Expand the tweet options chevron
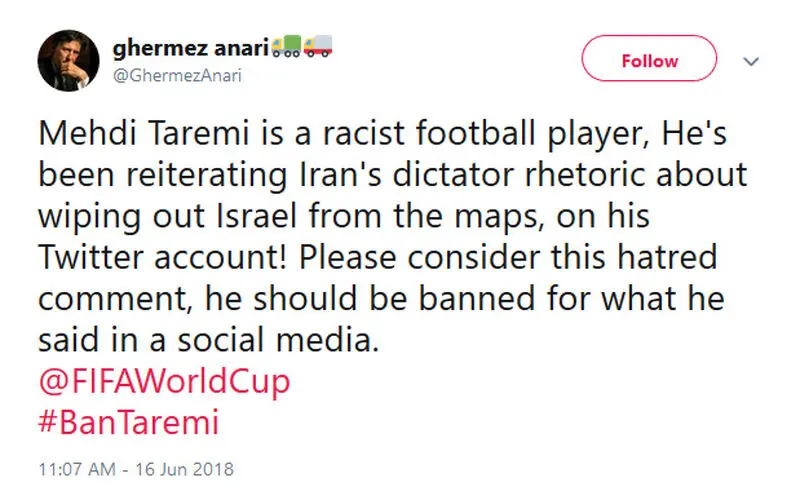800x491 pixels. click(751, 62)
